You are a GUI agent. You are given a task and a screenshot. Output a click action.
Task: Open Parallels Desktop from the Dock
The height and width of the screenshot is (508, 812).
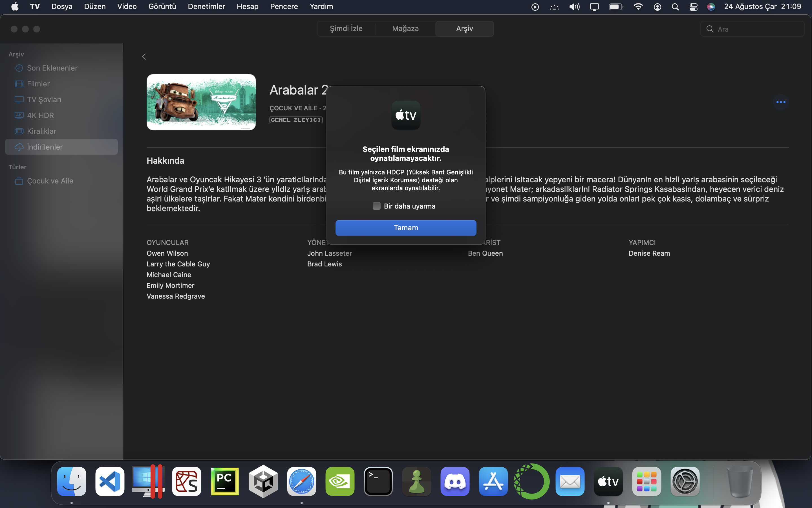tap(148, 481)
